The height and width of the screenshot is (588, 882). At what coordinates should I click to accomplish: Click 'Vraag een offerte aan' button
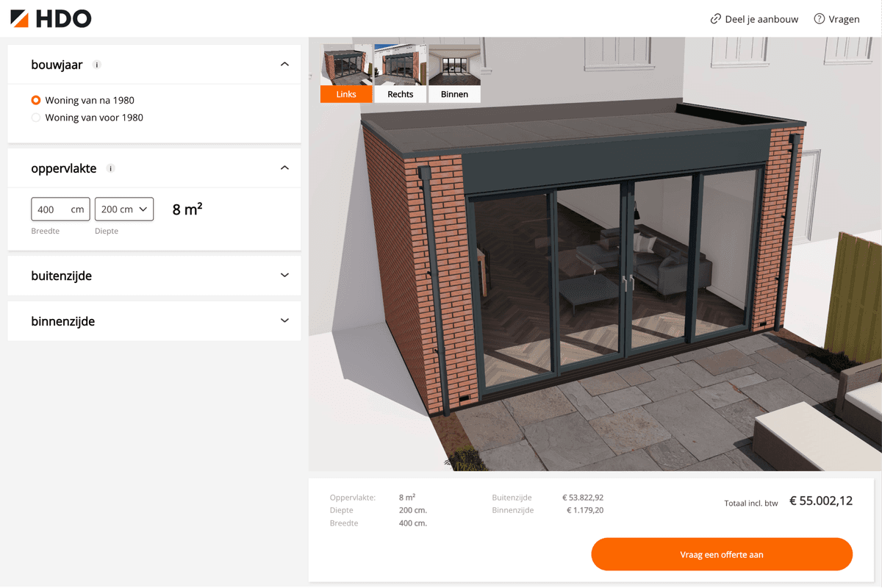[x=721, y=555]
